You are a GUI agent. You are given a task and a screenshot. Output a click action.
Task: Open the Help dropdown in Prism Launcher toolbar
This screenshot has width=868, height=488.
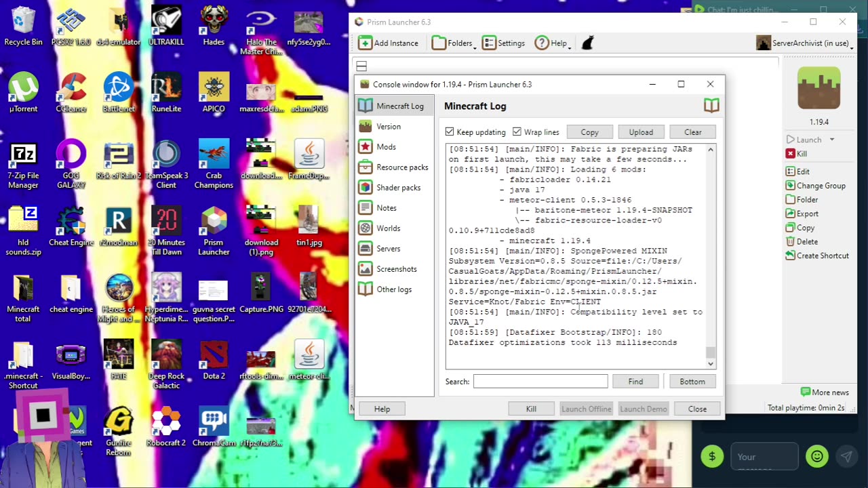553,43
